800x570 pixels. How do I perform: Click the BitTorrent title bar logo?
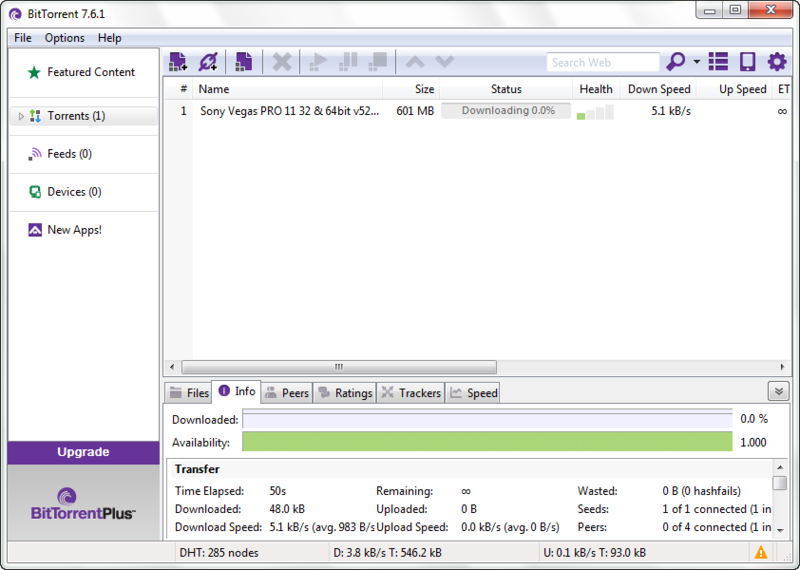[x=15, y=14]
